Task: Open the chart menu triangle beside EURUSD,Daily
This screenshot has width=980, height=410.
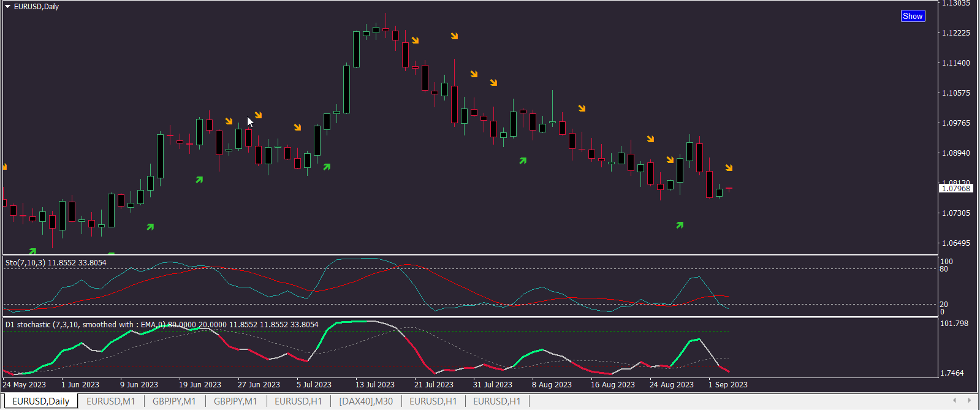Action: (8, 7)
